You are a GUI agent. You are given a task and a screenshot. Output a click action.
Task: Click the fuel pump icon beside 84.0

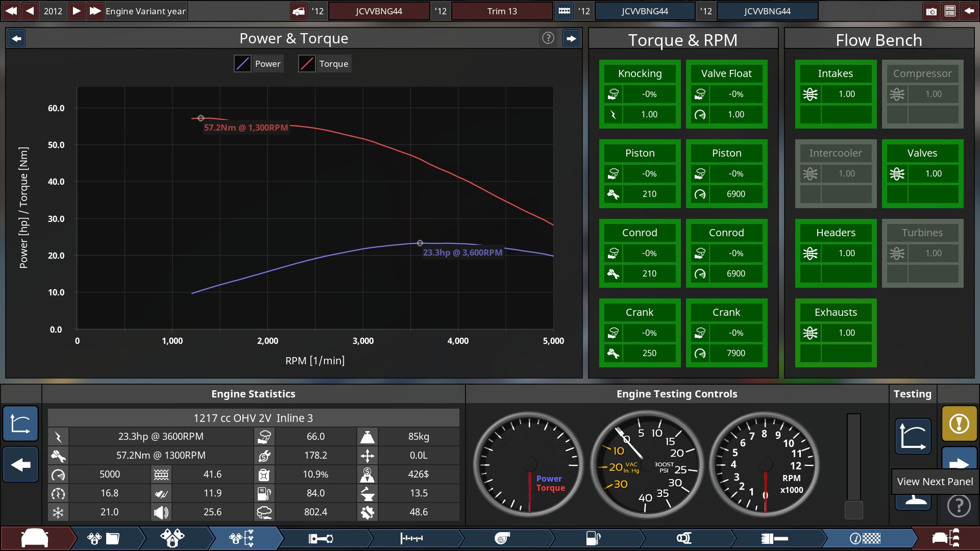click(264, 493)
